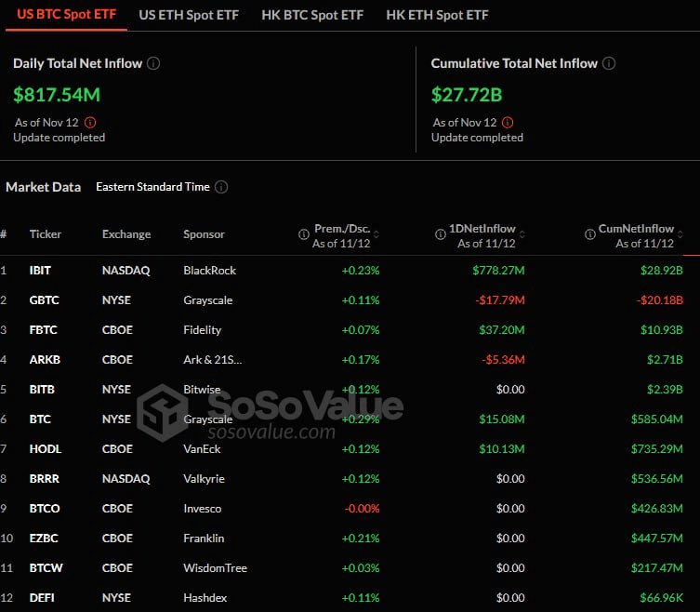
Task: Click the Valkyrie sponsor name
Action: point(204,479)
